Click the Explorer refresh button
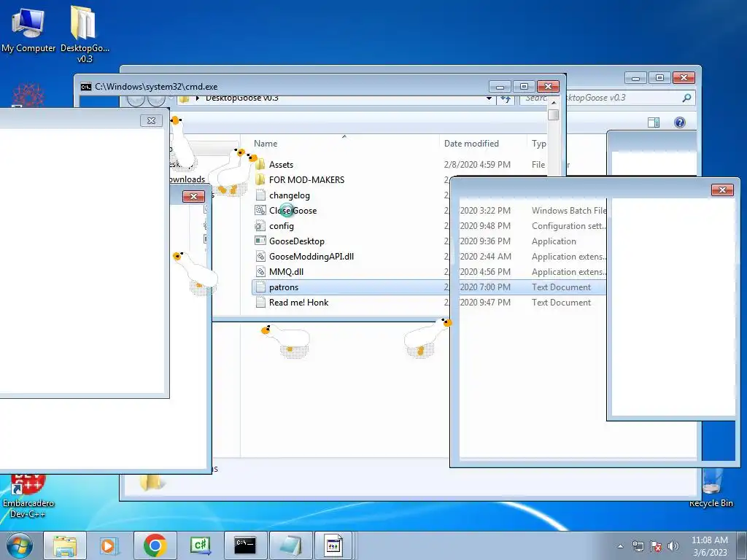 pos(506,98)
